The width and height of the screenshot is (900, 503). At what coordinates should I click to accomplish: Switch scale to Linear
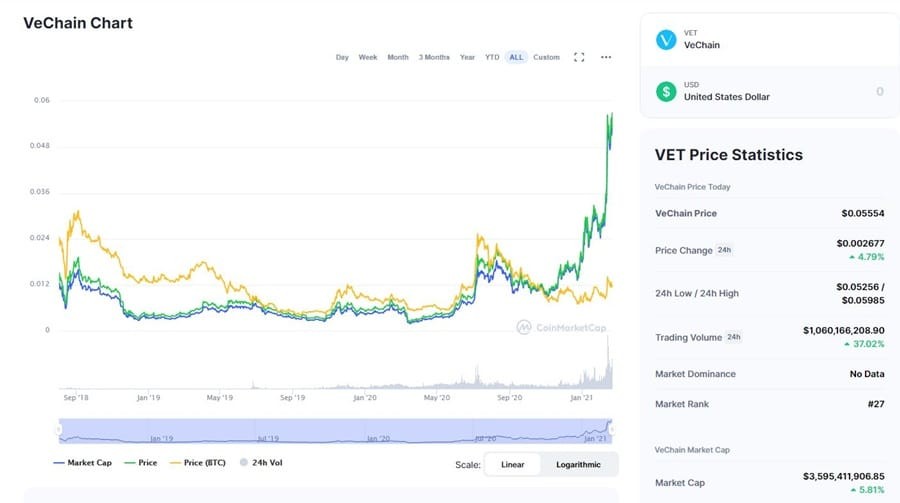click(512, 464)
